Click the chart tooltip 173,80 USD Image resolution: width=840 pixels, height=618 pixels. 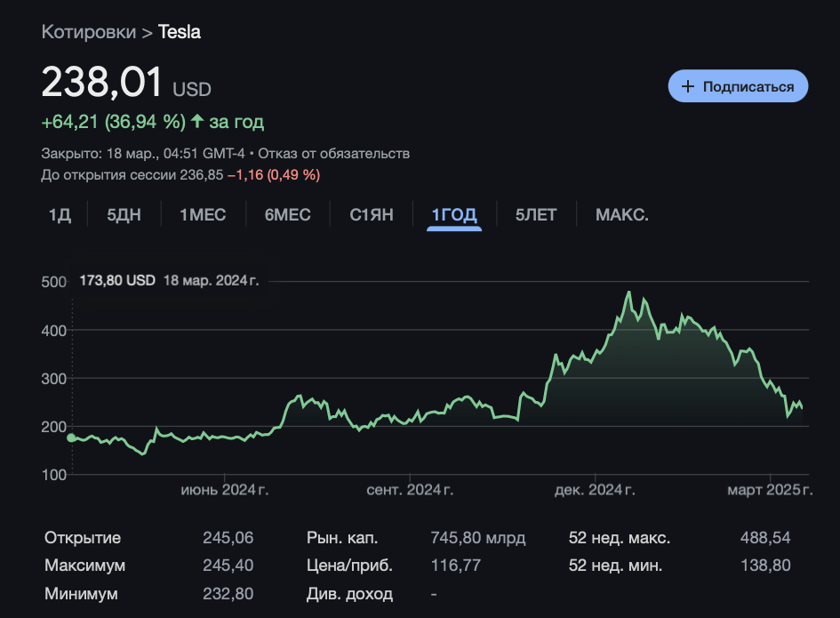[117, 280]
